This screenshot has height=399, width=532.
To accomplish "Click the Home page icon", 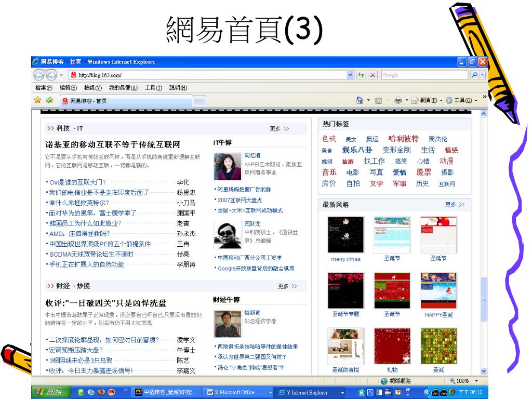I will point(360,100).
